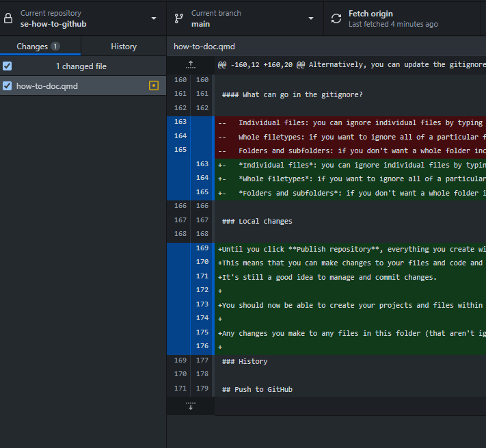Screen dimensions: 486x448
Task: Open the Current repository dropdown
Action: [x=153, y=18]
